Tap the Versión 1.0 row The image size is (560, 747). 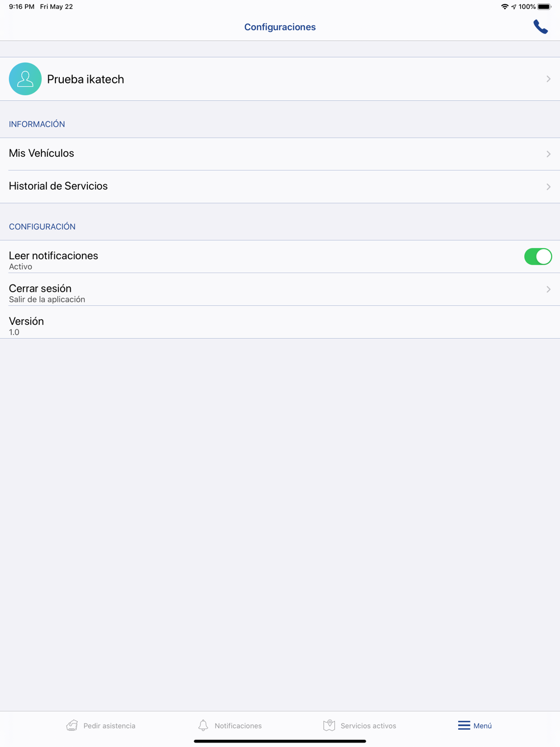(x=280, y=322)
